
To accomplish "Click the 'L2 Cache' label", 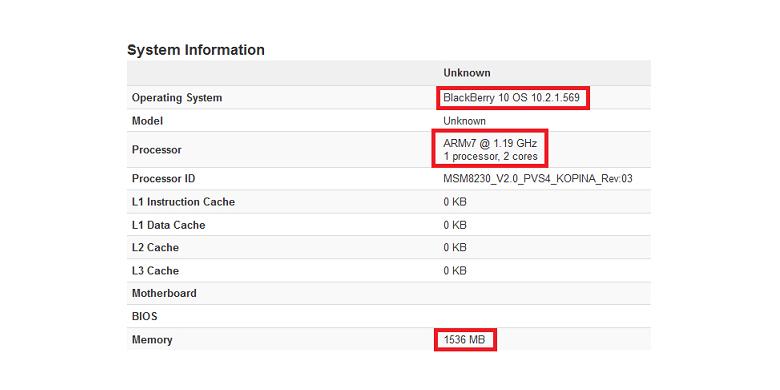I will pos(155,248).
